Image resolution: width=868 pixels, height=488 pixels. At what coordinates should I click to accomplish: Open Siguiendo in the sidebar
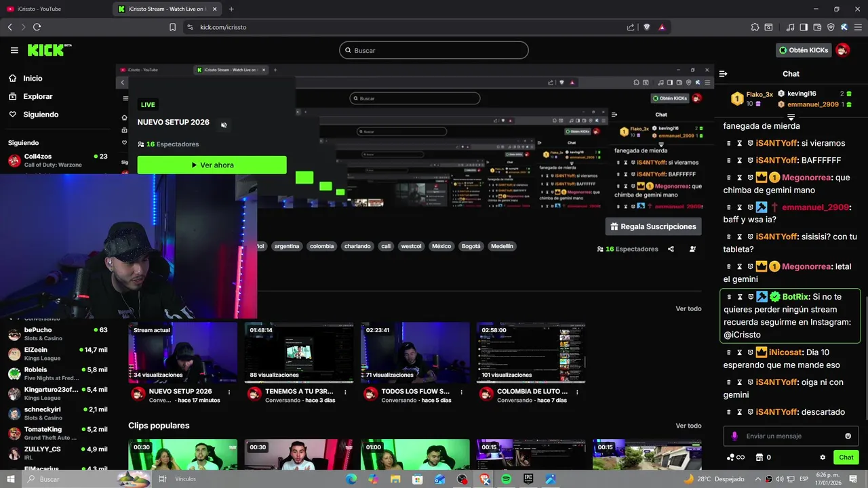click(x=41, y=115)
